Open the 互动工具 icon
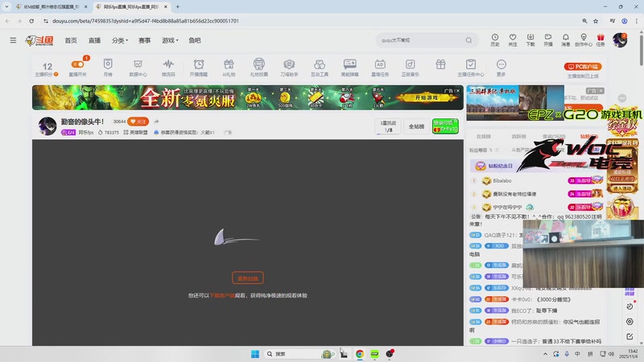Viewport: 644px width, 362px height. 320,68
